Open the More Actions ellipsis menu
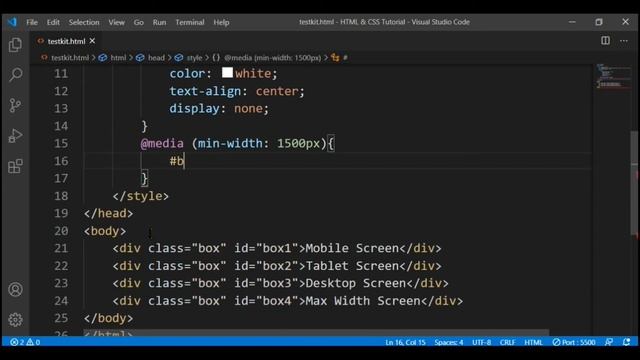Viewport: 640px width, 360px height. [624, 40]
